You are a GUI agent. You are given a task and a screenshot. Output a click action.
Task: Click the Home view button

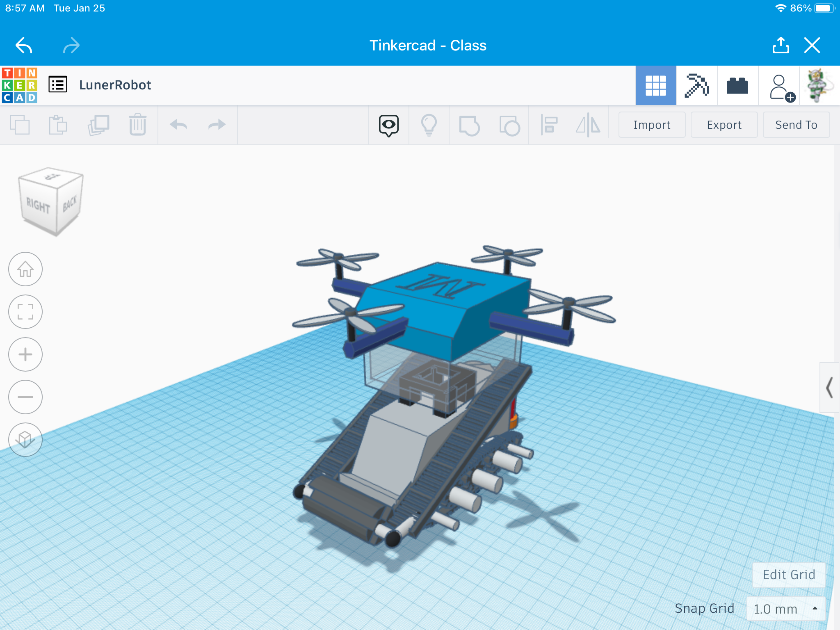click(25, 269)
